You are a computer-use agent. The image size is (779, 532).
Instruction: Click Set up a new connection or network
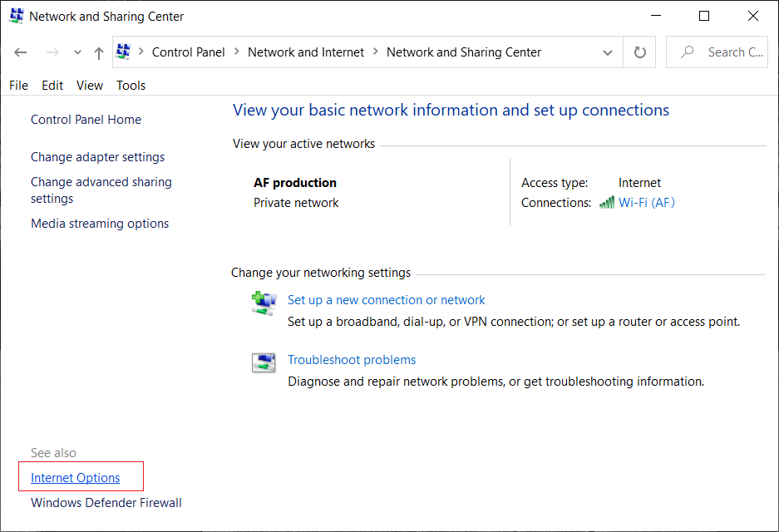386,300
